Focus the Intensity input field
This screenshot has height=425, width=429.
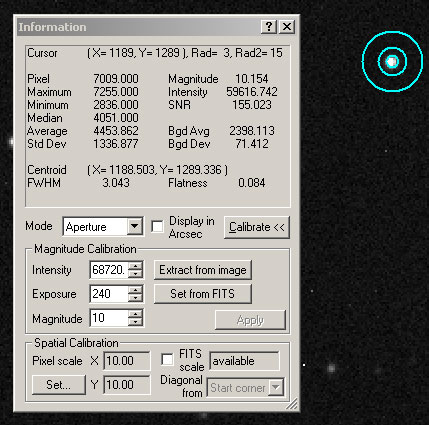tap(109, 270)
